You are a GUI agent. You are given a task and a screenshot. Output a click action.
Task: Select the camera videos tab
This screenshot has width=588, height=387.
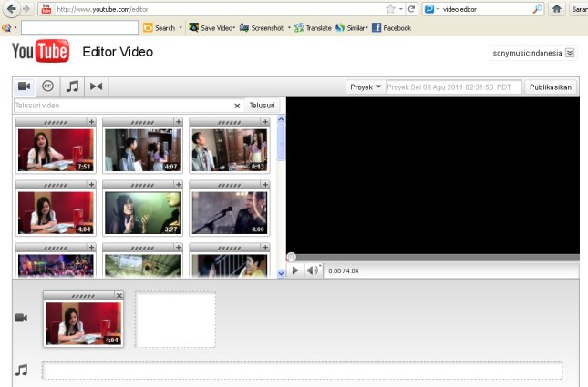click(x=25, y=87)
